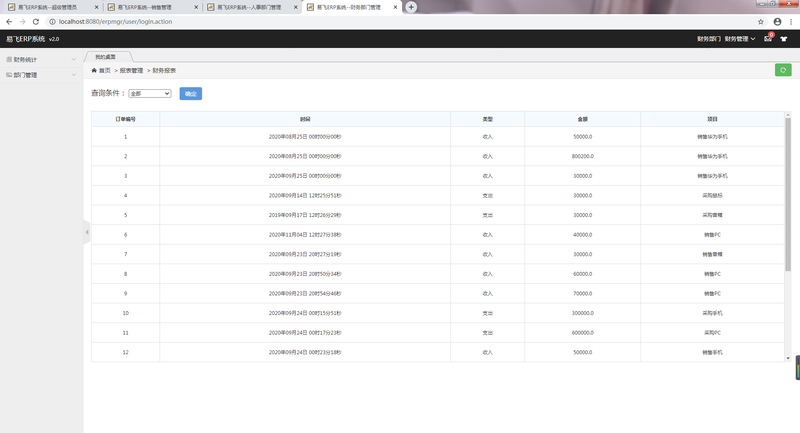Click time 2019年09月17日 in row 5
The image size is (800, 433).
(x=305, y=215)
